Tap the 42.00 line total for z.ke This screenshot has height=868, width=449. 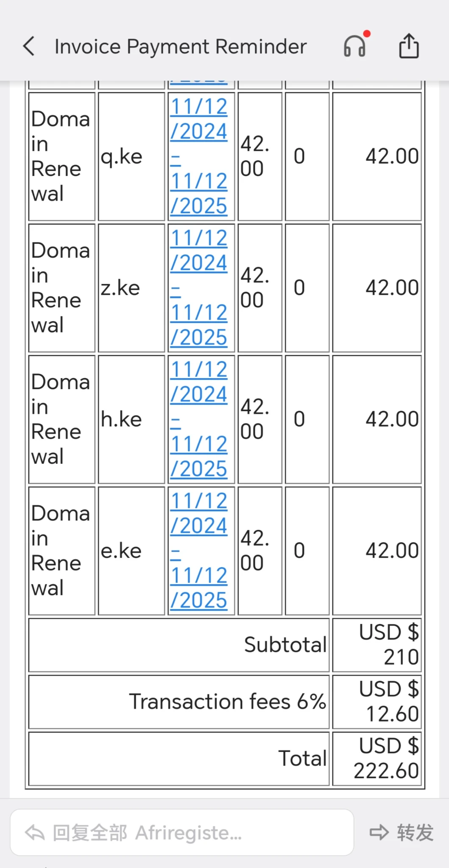392,288
